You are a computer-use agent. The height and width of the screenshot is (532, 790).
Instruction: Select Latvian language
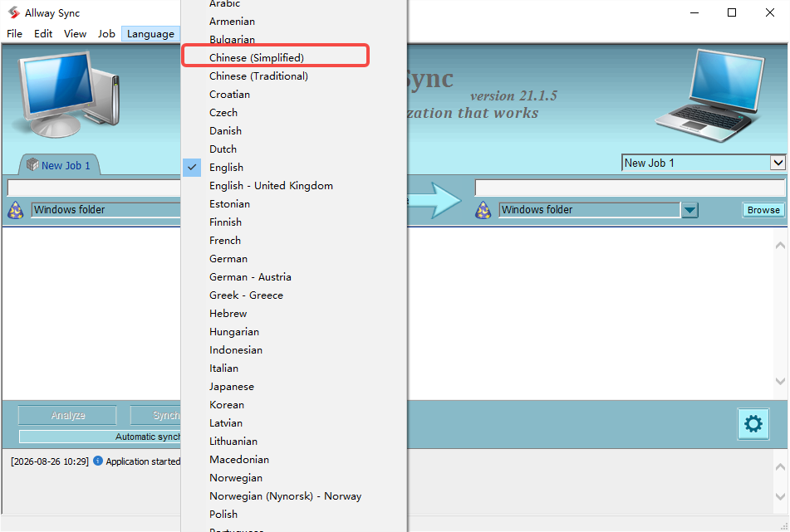click(294, 423)
